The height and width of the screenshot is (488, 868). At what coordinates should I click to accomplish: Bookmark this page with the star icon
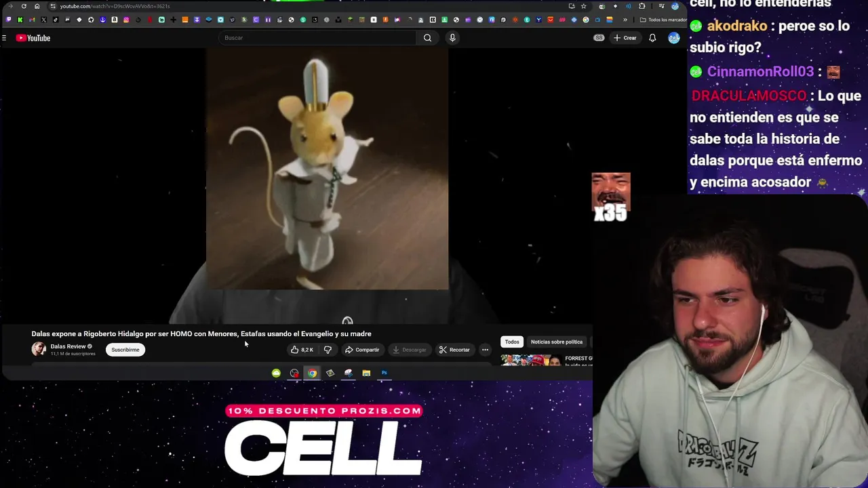click(x=583, y=6)
